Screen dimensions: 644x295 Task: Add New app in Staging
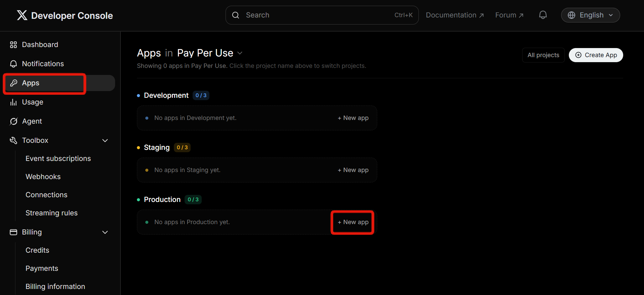coord(353,170)
